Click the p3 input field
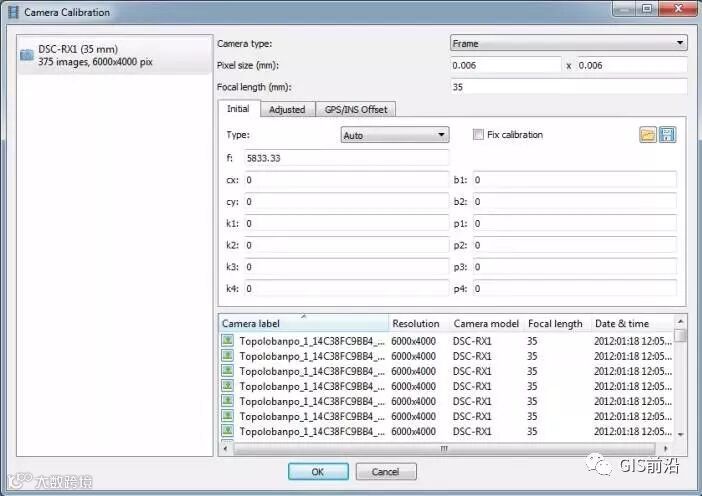Viewport: 702px width, 496px height. pos(575,267)
